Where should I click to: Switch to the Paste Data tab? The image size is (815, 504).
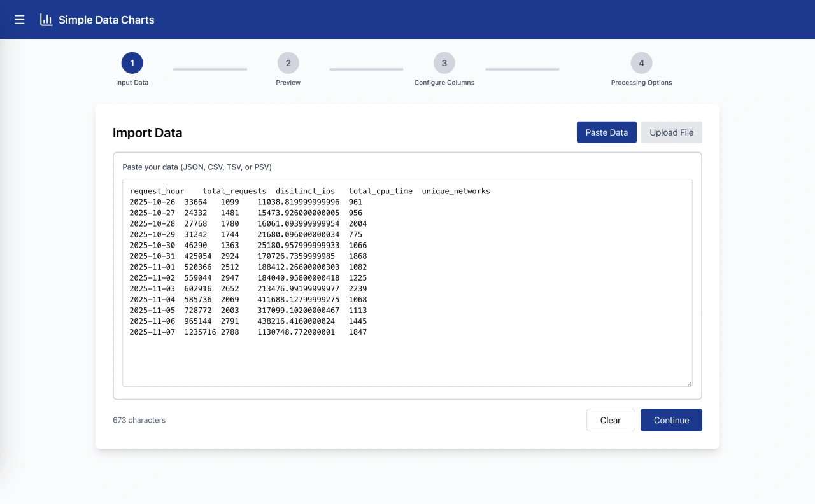coord(606,132)
